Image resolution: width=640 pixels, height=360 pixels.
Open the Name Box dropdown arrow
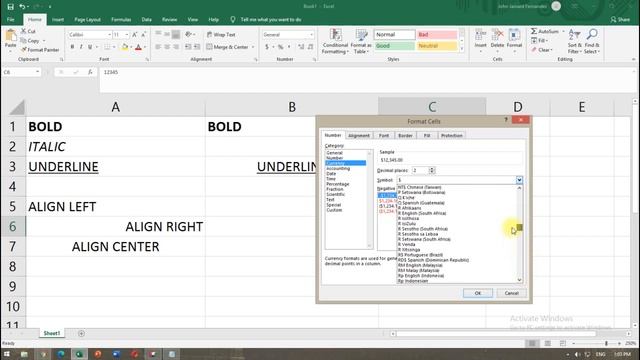click(37, 72)
